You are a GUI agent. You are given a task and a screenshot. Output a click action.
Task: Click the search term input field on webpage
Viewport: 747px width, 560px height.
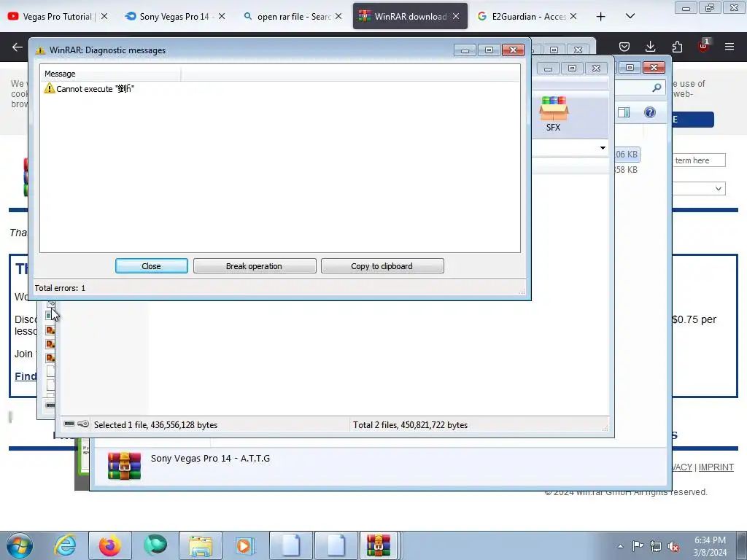699,160
